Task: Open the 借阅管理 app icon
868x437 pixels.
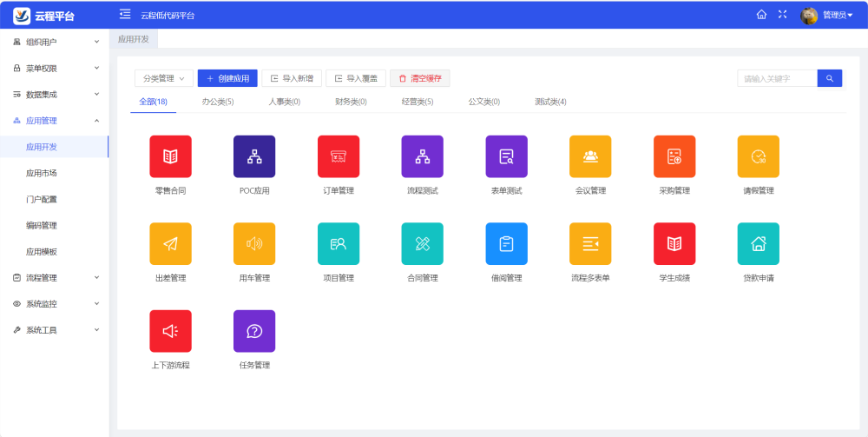Action: (x=507, y=244)
